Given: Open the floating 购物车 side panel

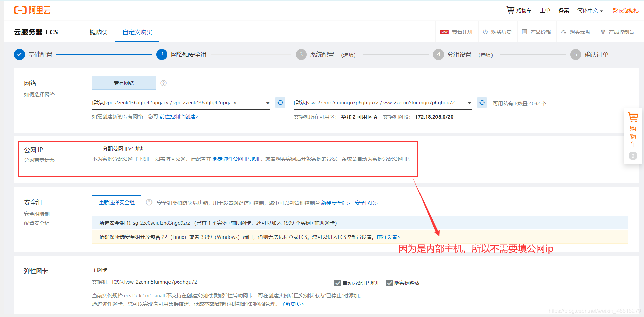Looking at the screenshot, I should (633, 136).
